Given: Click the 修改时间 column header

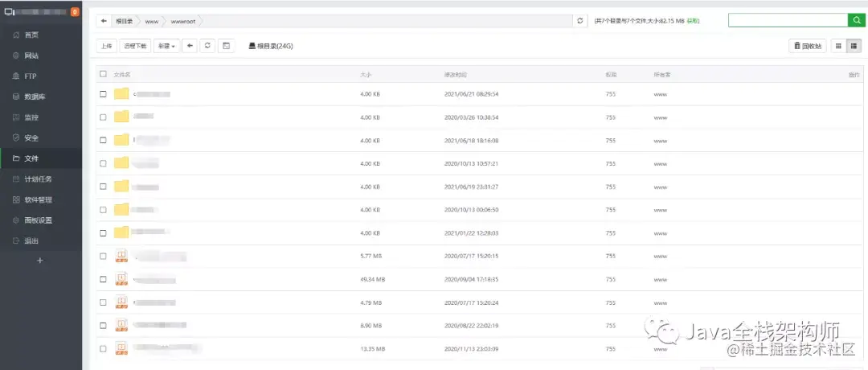Looking at the screenshot, I should (455, 74).
